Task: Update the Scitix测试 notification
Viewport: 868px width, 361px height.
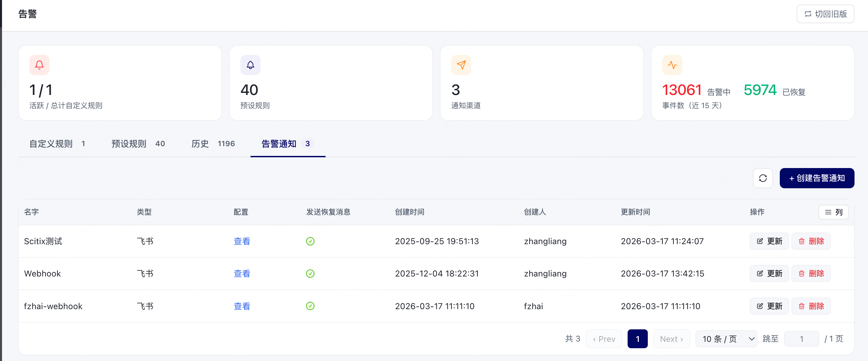Action: 769,241
